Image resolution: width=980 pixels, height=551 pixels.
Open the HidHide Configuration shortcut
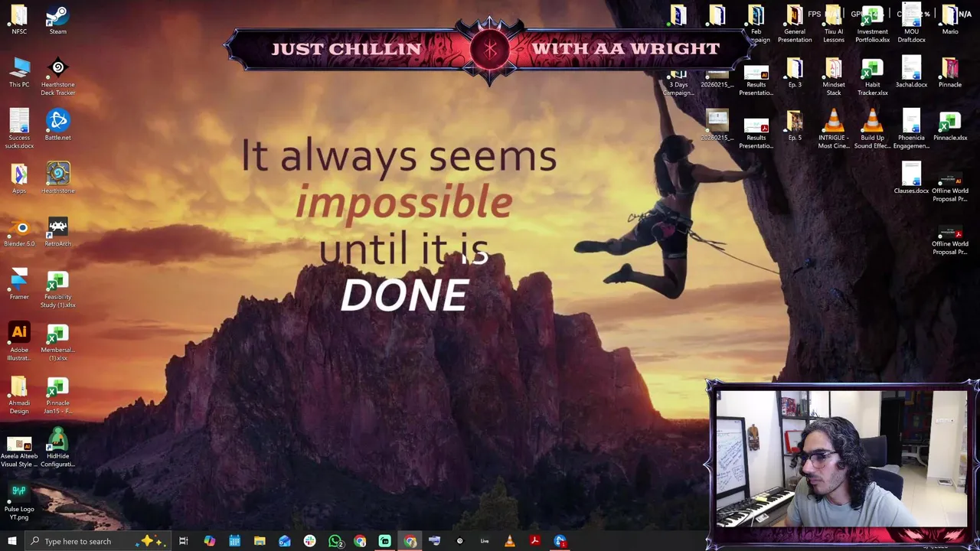tap(57, 448)
